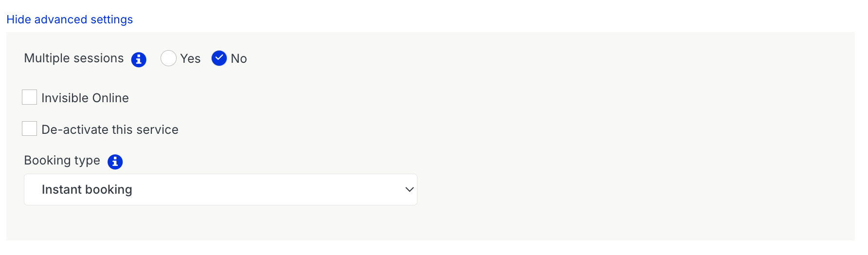Image resolution: width=868 pixels, height=255 pixels.
Task: Click the Multiple sessions label
Action: tap(74, 58)
